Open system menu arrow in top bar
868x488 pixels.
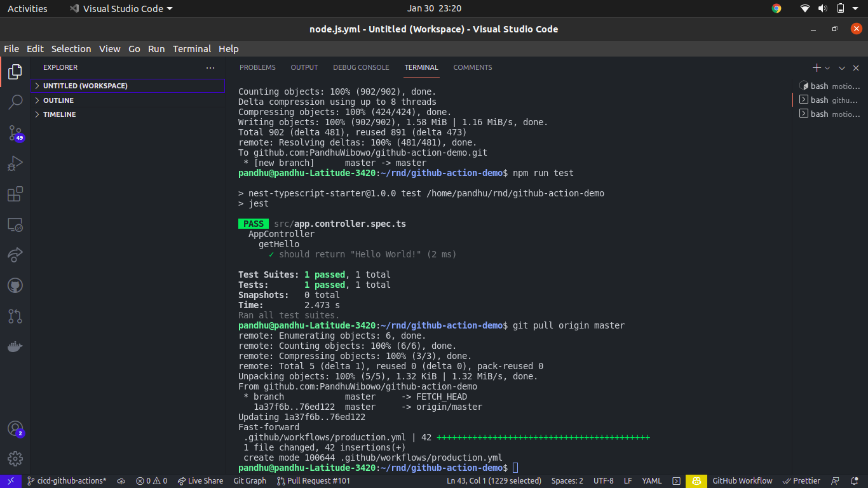coord(857,9)
